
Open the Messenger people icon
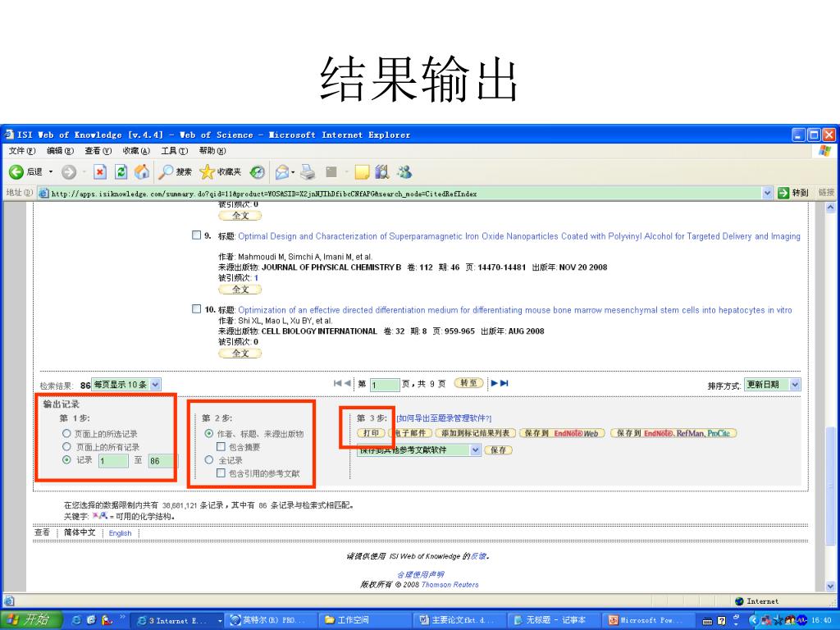coord(404,172)
